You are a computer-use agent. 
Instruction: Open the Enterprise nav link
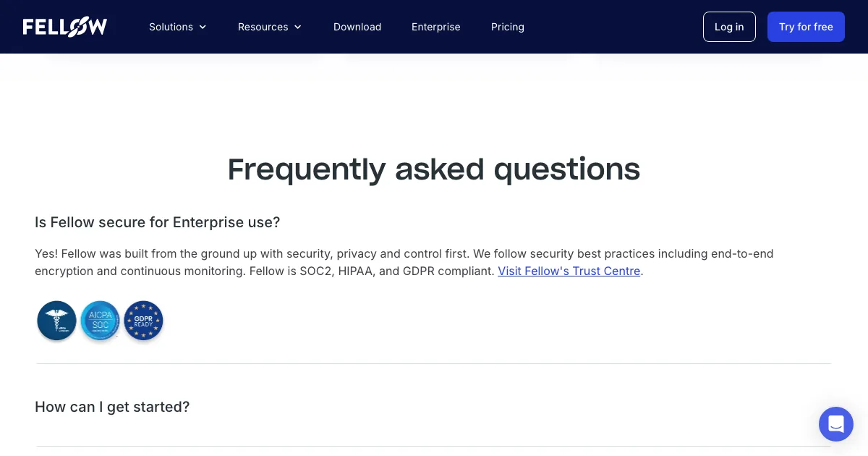pos(436,27)
